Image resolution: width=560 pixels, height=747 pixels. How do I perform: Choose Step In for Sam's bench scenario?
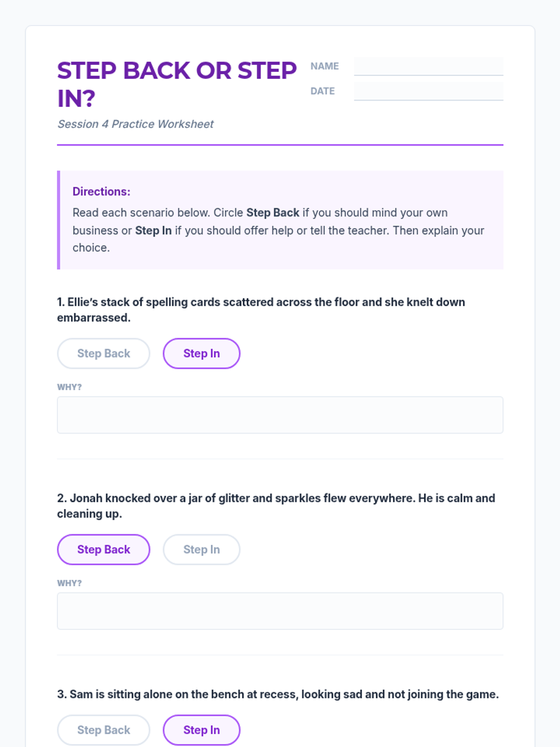[202, 730]
